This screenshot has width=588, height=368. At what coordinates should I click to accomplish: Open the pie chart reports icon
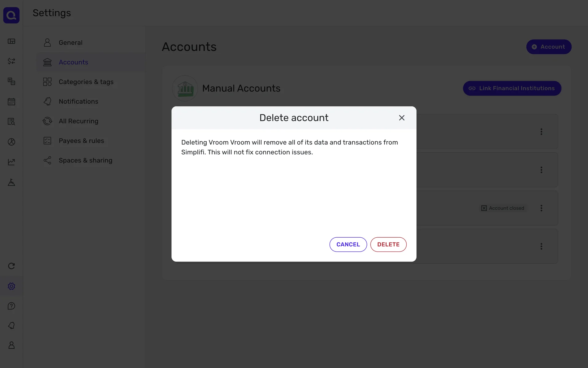pos(11,142)
